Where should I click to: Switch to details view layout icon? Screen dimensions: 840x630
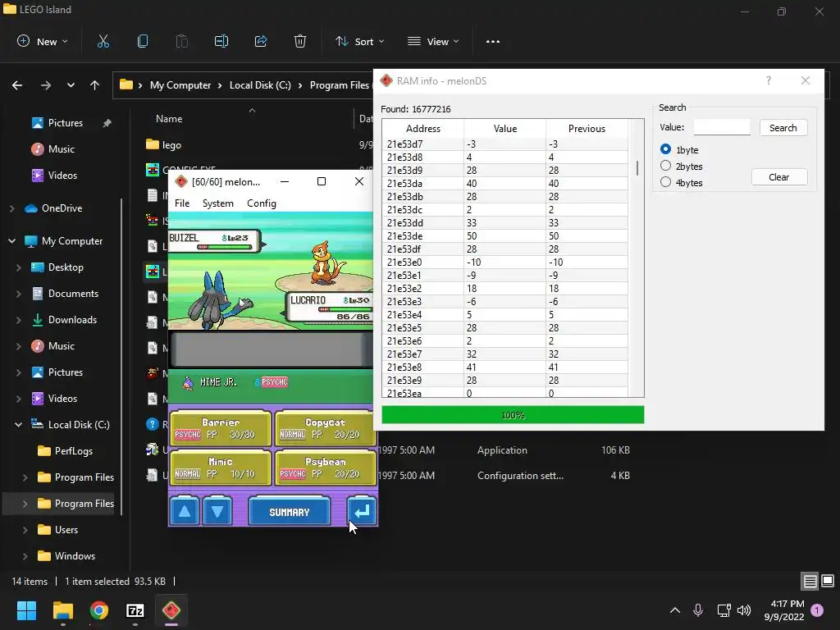pos(810,582)
